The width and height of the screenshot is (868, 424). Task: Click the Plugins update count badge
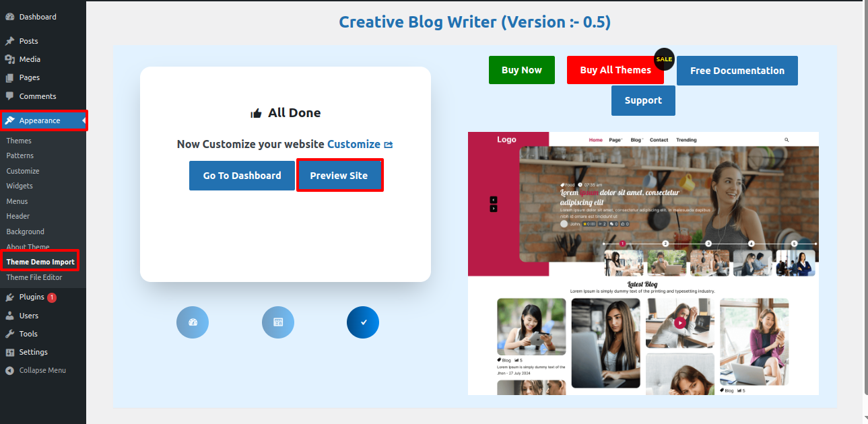(x=52, y=297)
